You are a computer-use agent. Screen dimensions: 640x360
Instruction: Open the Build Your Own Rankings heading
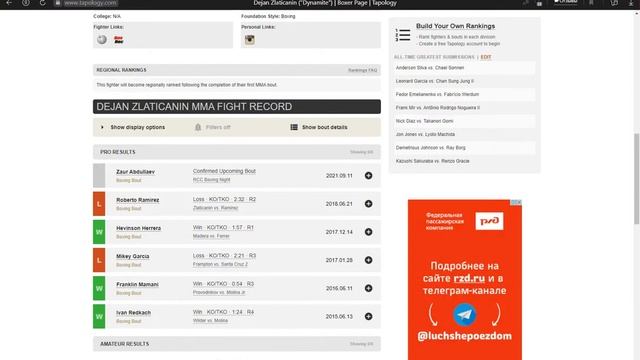(x=456, y=26)
